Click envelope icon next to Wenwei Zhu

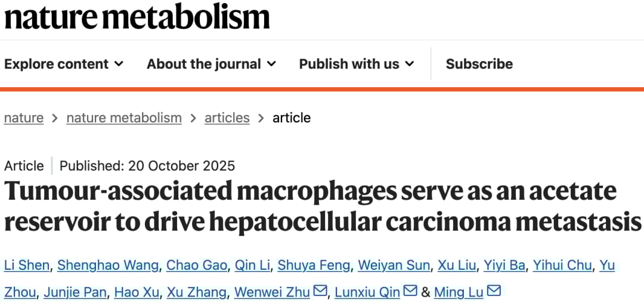(320, 291)
